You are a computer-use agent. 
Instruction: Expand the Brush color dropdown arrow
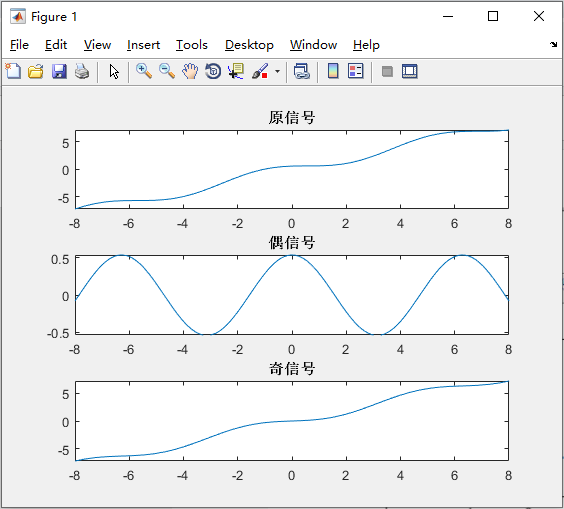pyautogui.click(x=277, y=71)
